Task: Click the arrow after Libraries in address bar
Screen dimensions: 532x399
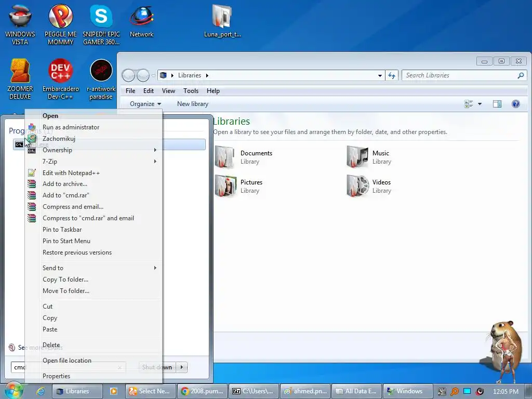Action: 207,75
